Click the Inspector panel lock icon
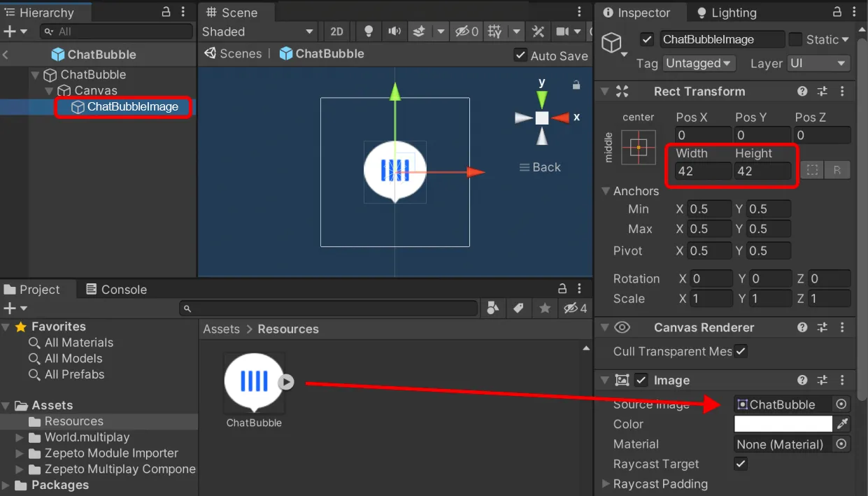The image size is (868, 496). 839,12
